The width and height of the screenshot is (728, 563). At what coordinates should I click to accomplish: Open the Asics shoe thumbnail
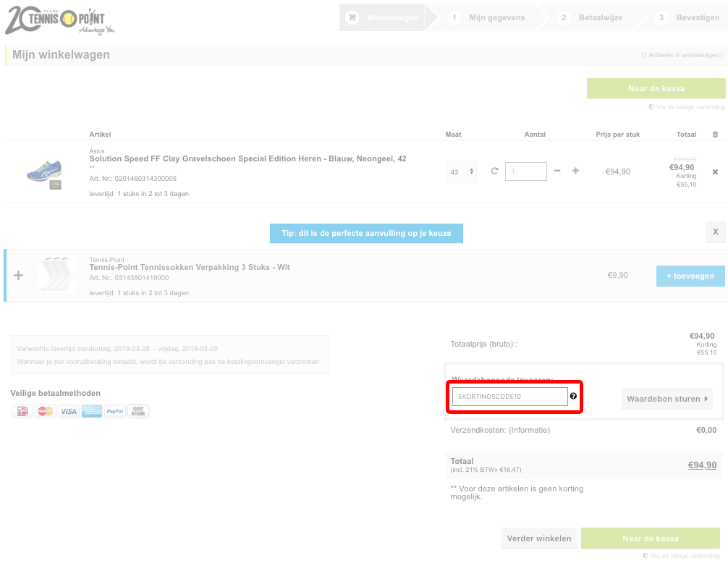[x=44, y=173]
